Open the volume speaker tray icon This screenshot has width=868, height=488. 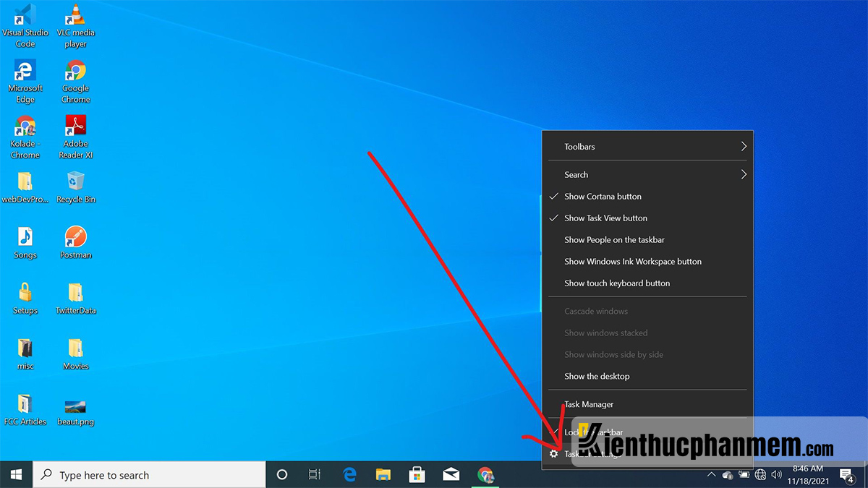(x=777, y=475)
